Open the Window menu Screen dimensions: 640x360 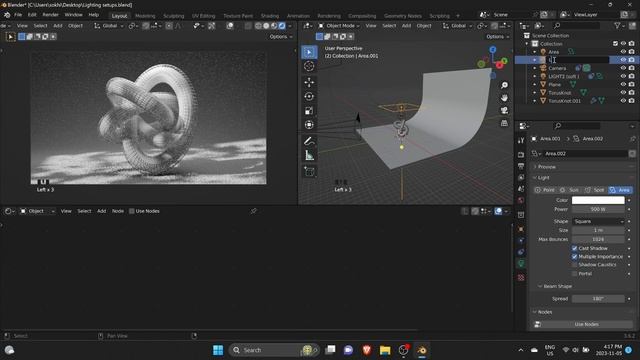click(x=73, y=15)
